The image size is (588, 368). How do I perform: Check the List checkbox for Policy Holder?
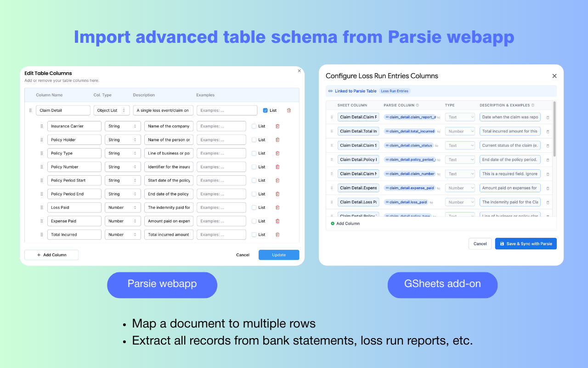pyautogui.click(x=254, y=140)
